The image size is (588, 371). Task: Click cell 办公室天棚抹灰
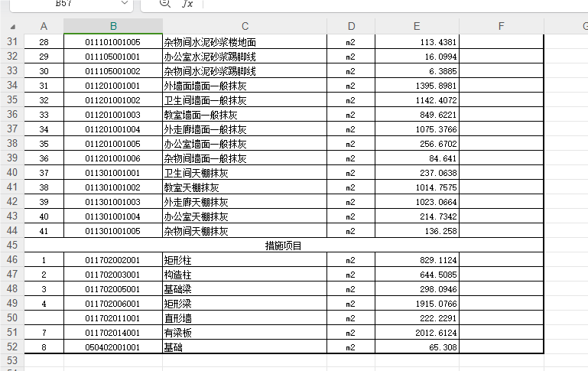click(x=245, y=216)
